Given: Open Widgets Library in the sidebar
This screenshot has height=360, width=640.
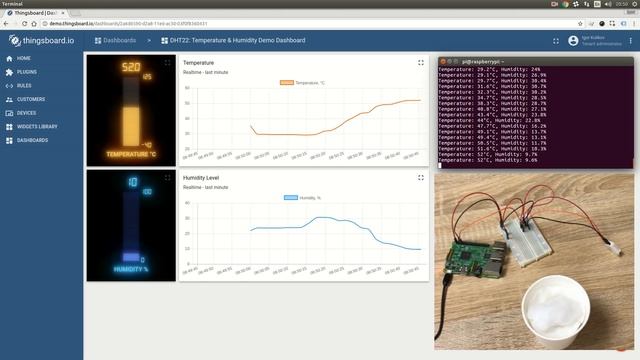Looking at the screenshot, I should click(x=41, y=127).
